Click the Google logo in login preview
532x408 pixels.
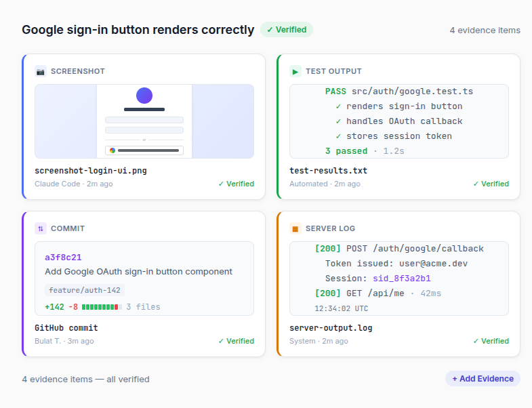[x=112, y=150]
